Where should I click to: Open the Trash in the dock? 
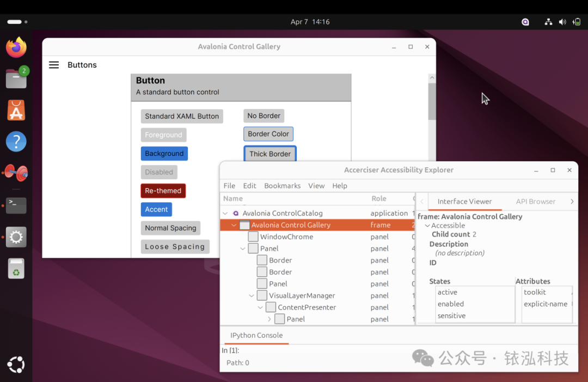coord(16,268)
